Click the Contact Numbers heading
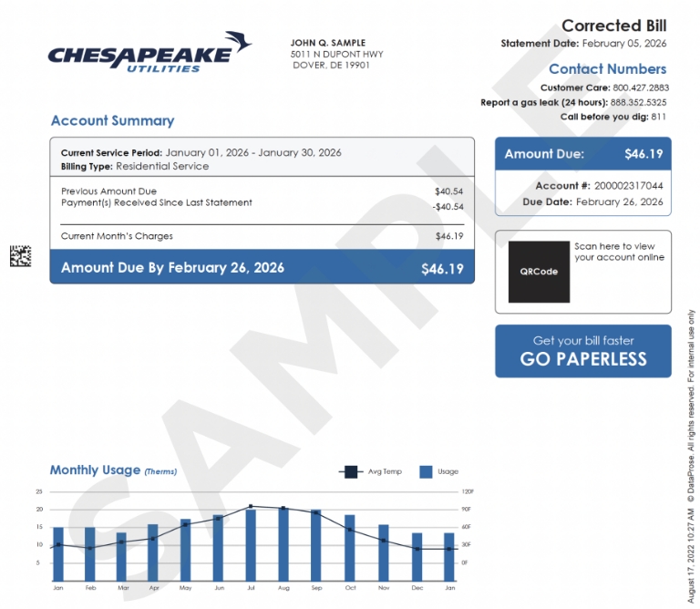This screenshot has height=609, width=700. [607, 68]
